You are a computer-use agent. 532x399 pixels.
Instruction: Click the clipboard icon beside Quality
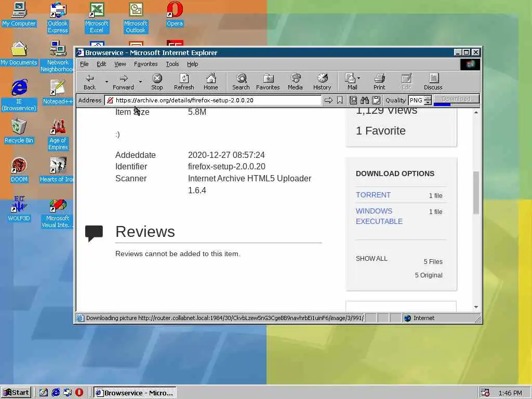(x=376, y=100)
